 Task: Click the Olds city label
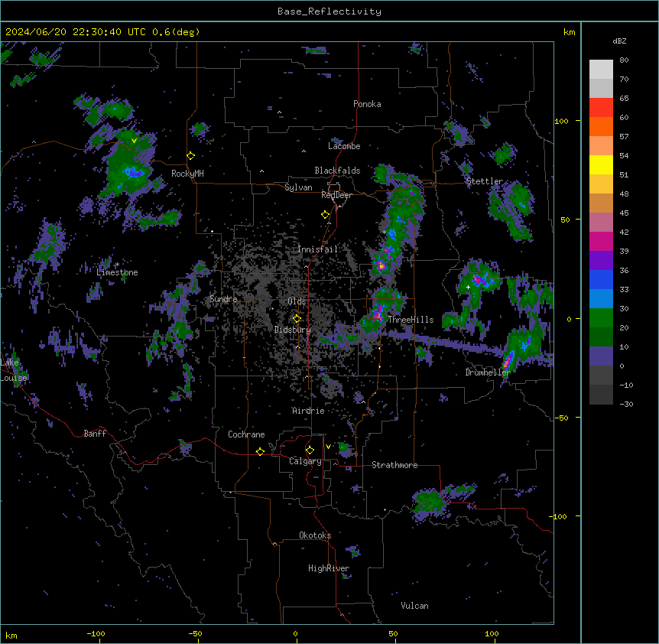pyautogui.click(x=297, y=301)
